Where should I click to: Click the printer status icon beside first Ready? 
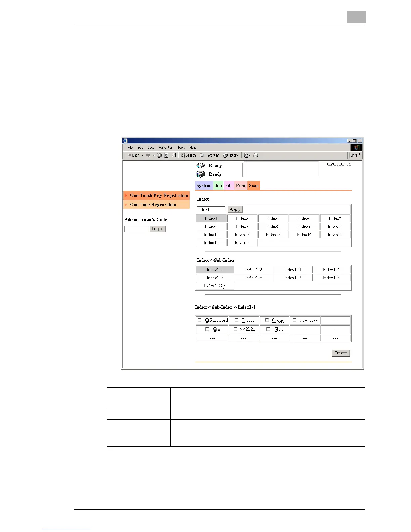[x=200, y=165]
